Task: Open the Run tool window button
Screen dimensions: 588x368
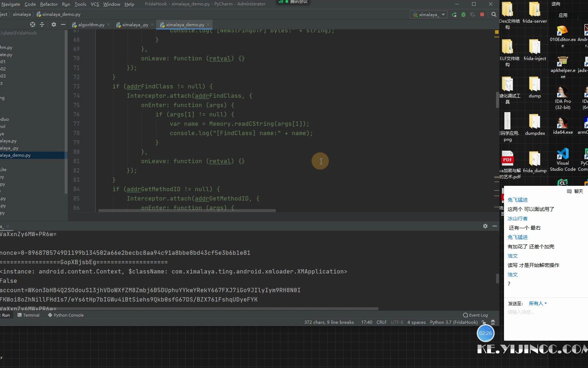Action: 6,315
